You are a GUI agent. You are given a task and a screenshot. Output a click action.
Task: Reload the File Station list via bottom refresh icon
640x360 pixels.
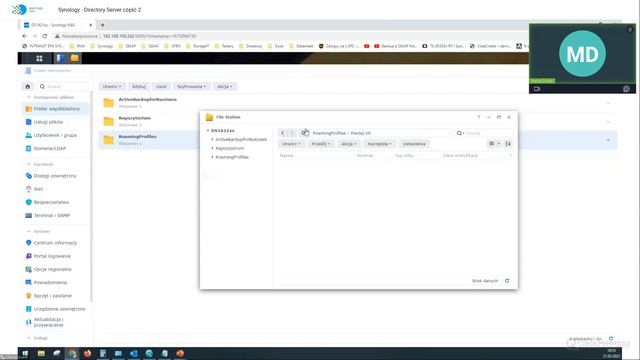[x=507, y=281]
